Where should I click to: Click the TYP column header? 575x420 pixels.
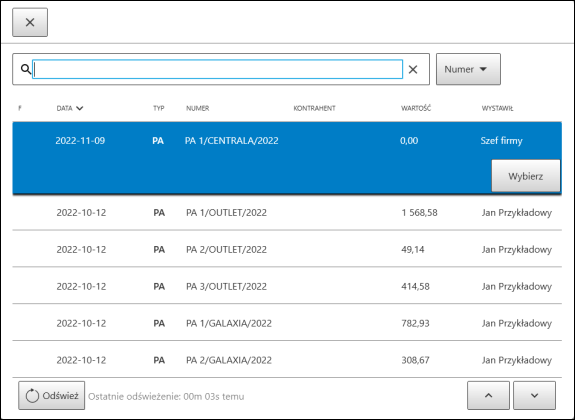(x=158, y=108)
